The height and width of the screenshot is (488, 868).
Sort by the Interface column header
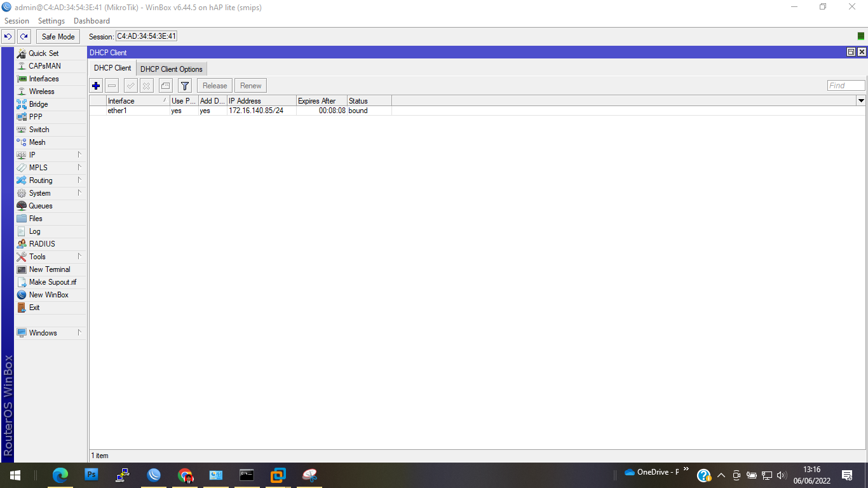(x=138, y=101)
